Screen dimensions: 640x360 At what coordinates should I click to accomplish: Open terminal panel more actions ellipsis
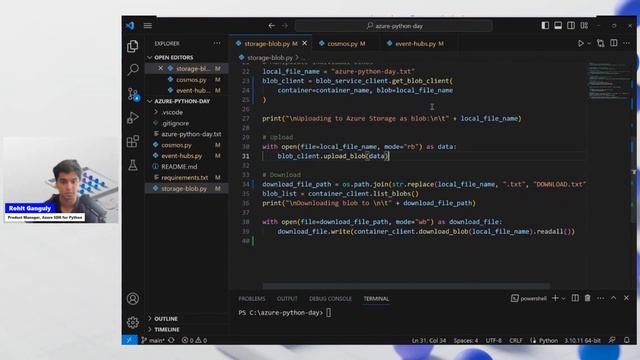pos(600,298)
